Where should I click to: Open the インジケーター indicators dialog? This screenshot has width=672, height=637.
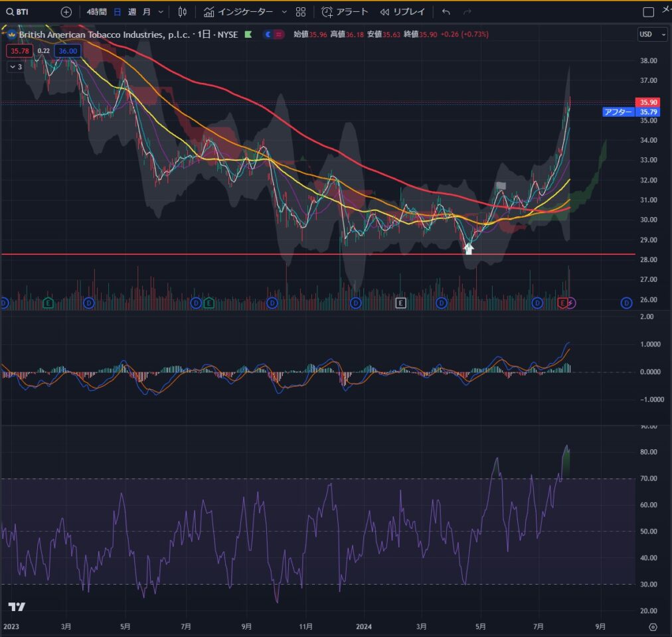coord(238,12)
